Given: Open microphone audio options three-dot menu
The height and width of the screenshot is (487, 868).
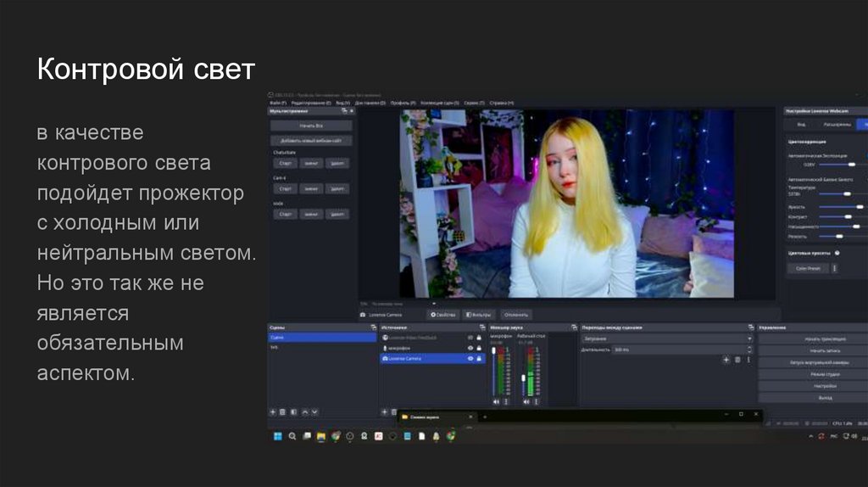Looking at the screenshot, I should 505,401.
